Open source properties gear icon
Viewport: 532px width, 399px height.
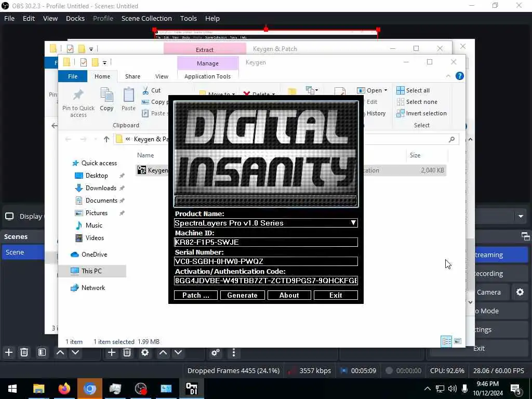(x=145, y=353)
